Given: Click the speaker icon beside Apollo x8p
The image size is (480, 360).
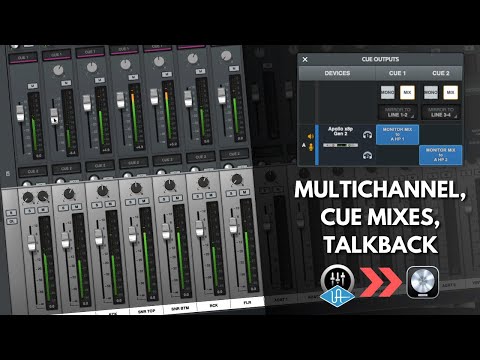Looking at the screenshot, I should 311,136.
